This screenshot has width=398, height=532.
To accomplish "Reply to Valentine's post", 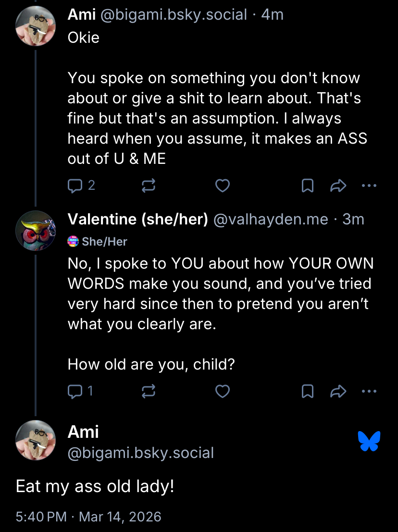I will (75, 392).
